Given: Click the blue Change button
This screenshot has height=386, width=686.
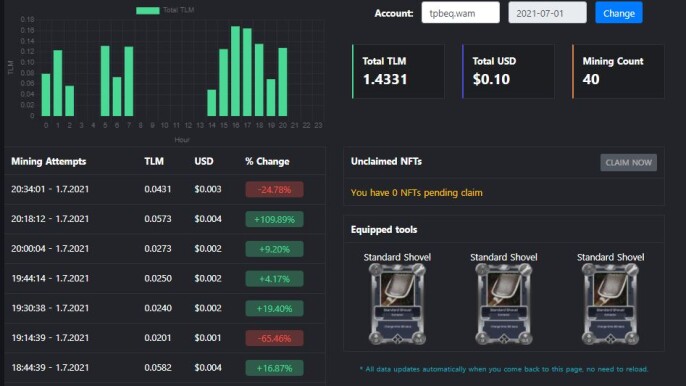Looking at the screenshot, I should click(619, 13).
